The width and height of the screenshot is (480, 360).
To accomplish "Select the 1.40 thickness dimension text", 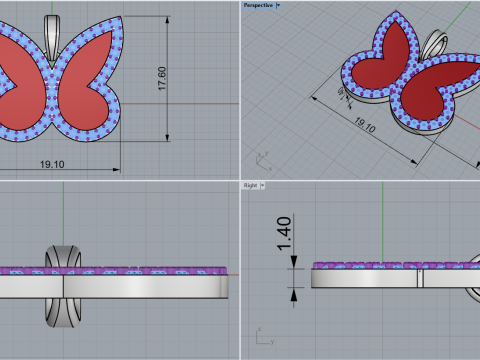I will pyautogui.click(x=284, y=234).
